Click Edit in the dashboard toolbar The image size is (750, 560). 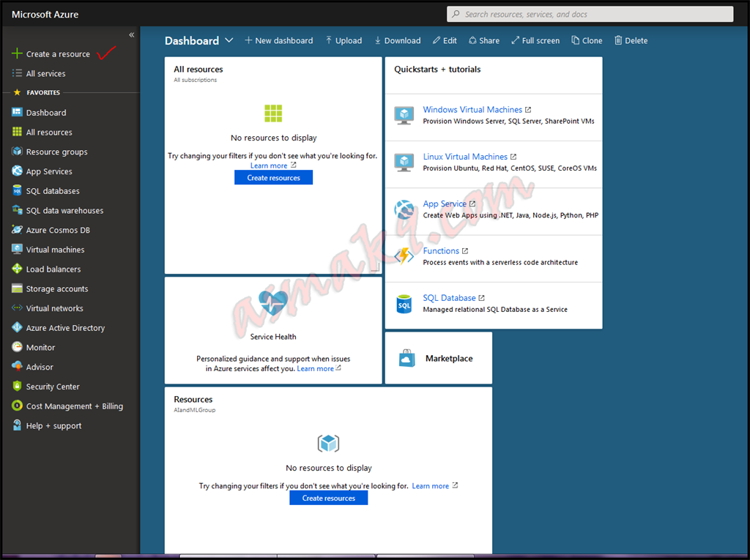pos(445,40)
